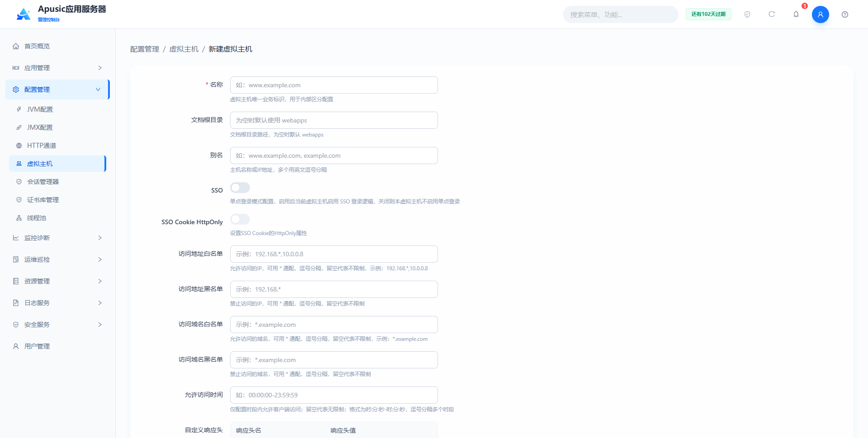Focus the 搜索菜单 search box
Screen dimensions: 868x438
click(x=620, y=14)
